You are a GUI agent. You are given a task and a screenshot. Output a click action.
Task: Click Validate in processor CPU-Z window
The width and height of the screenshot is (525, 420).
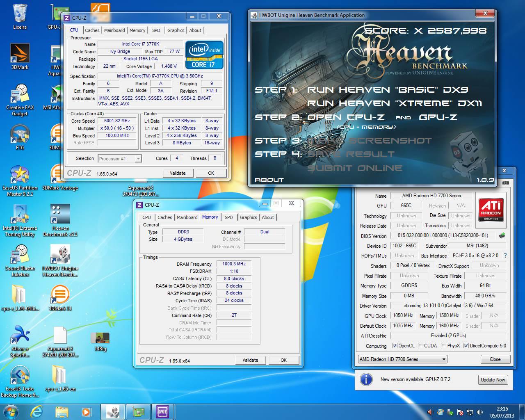[x=178, y=173]
